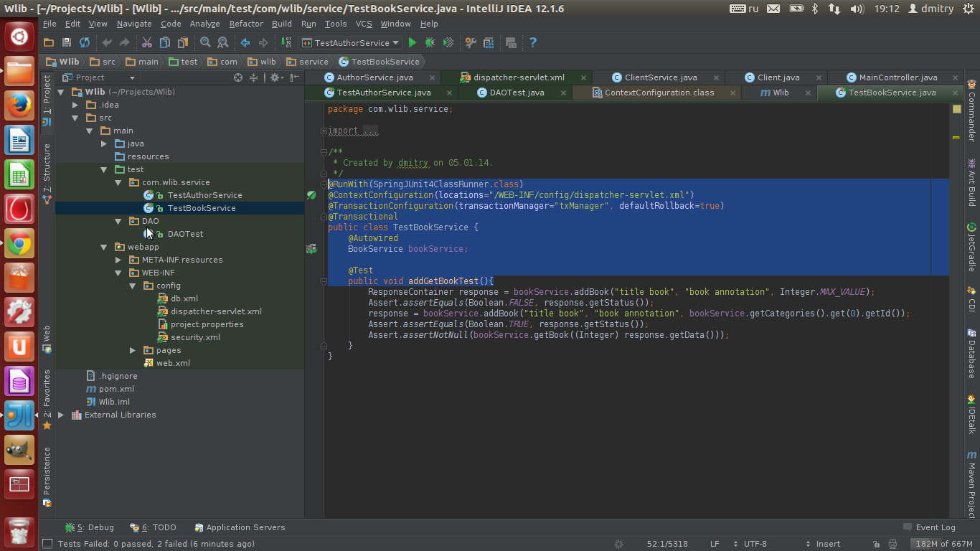Image resolution: width=980 pixels, height=551 pixels.
Task: Open the File menu
Action: [x=50, y=24]
